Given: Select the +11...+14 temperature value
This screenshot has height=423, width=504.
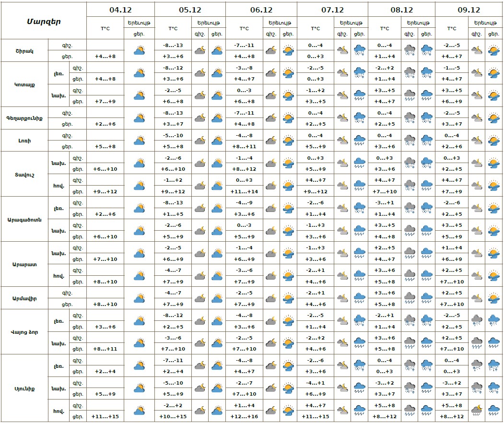Looking at the screenshot, I should click(x=244, y=191).
